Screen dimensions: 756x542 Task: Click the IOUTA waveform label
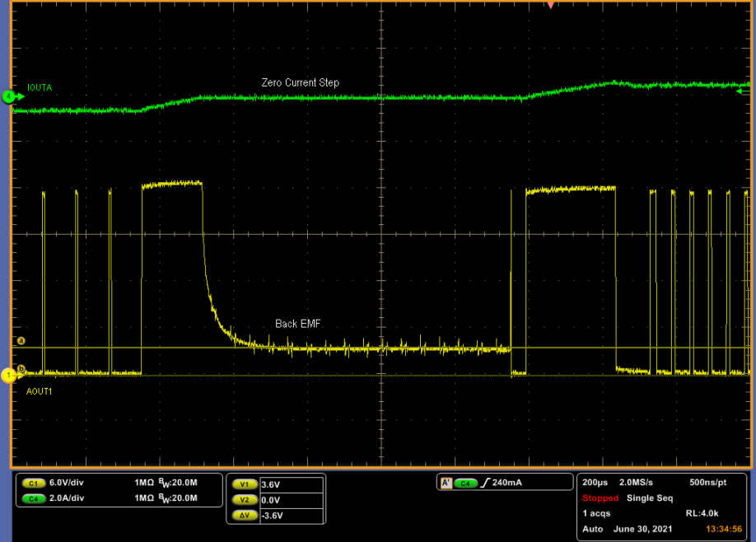(x=40, y=88)
